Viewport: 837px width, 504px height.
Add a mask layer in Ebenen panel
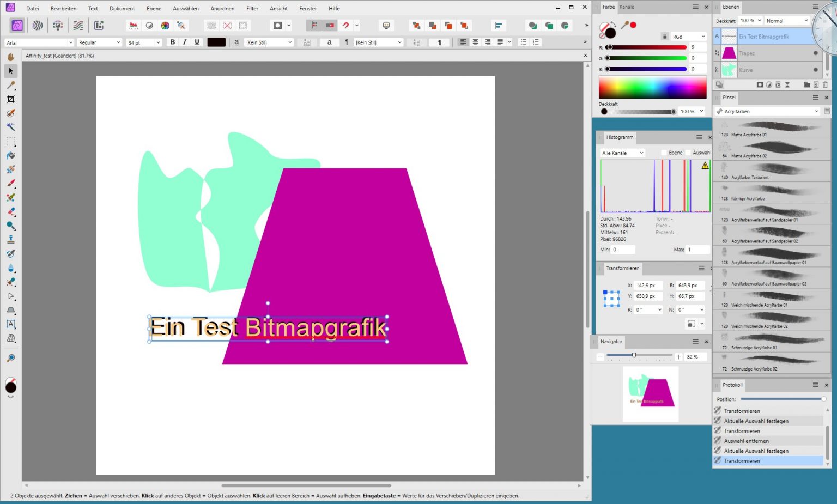click(x=760, y=85)
